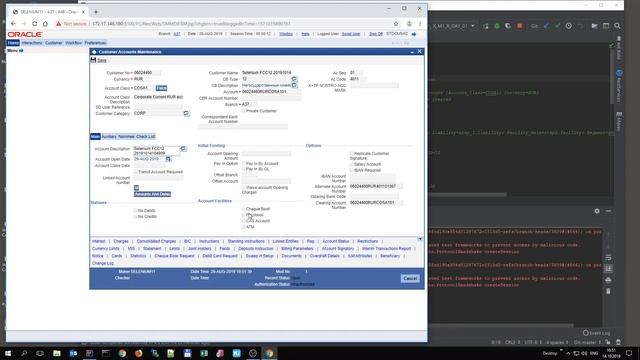The height and width of the screenshot is (360, 640).
Task: Click the IDE commit checkmark icon
Action: pos(558,26)
